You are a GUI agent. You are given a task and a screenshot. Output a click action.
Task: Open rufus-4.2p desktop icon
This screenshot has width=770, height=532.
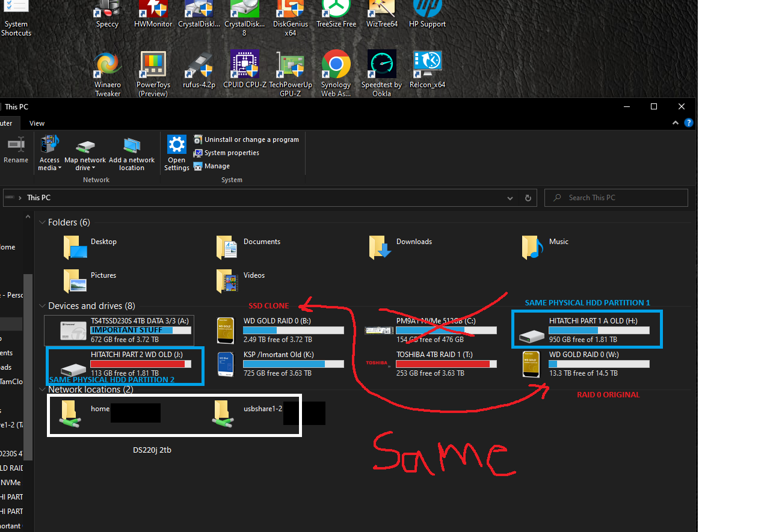199,70
